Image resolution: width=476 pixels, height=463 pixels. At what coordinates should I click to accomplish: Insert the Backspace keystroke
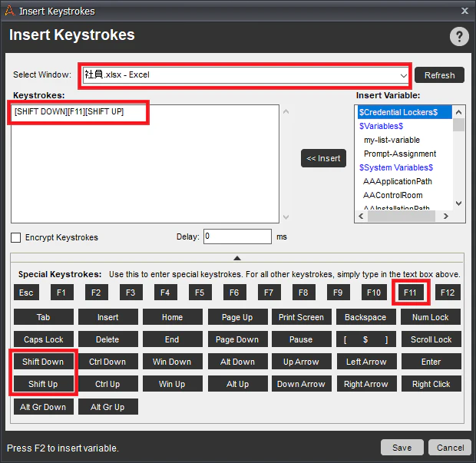tap(365, 317)
